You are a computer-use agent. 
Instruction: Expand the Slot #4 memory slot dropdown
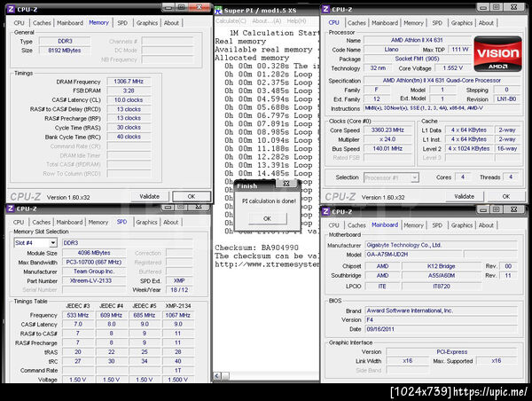coord(53,243)
